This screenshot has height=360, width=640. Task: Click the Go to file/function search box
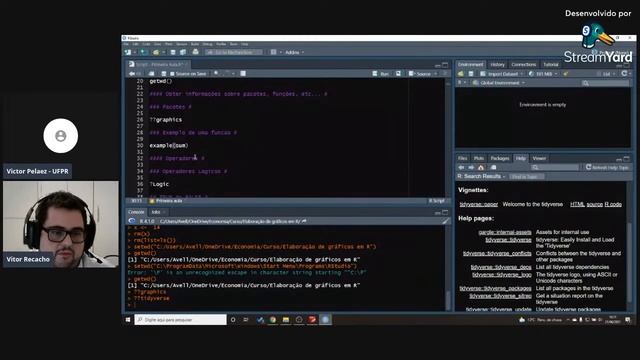(x=234, y=52)
